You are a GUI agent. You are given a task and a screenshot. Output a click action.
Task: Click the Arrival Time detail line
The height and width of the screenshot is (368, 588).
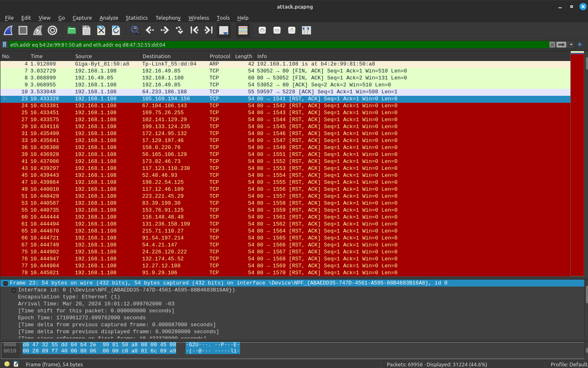coord(96,304)
